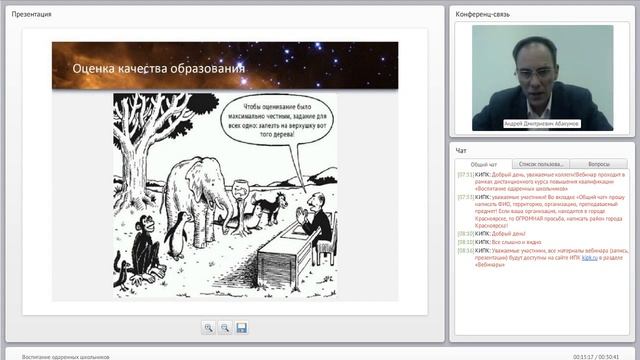Select the Презентация panel title

click(31, 14)
